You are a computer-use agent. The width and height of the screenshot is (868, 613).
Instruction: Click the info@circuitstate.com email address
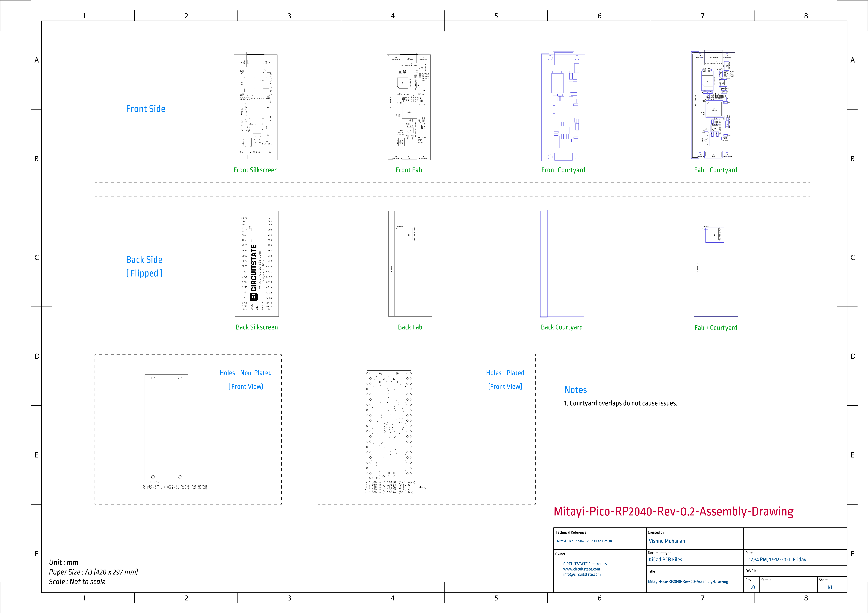582,575
